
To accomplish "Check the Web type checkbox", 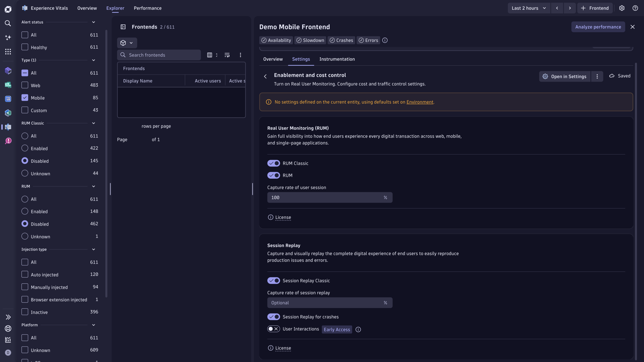I will pos(25,85).
